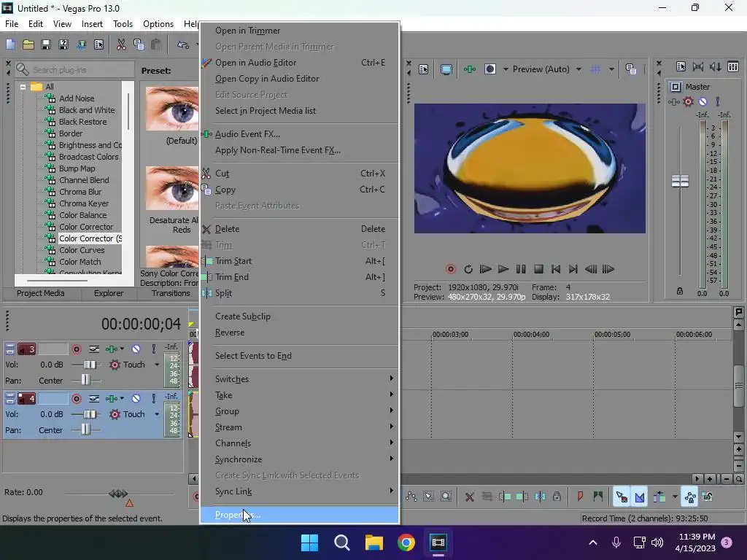Choose Split in the context menu
Viewport: 747px width, 560px height.
click(x=299, y=293)
